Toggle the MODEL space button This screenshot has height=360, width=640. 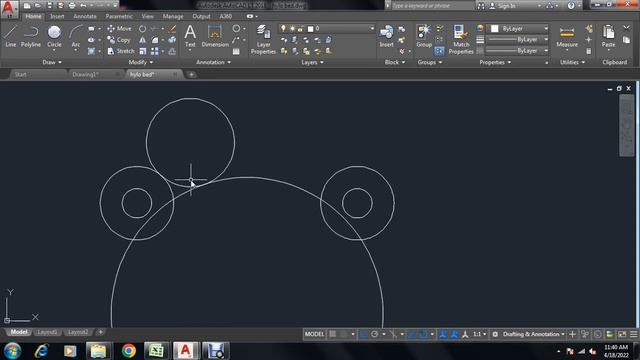tap(314, 334)
